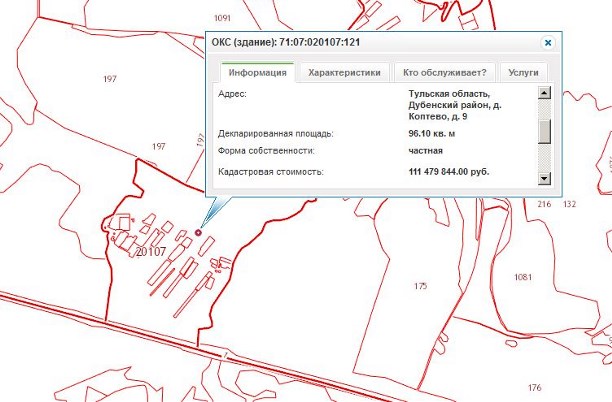This screenshot has height=402, width=612.
Task: Switch to the Информация tab
Action: [x=258, y=73]
